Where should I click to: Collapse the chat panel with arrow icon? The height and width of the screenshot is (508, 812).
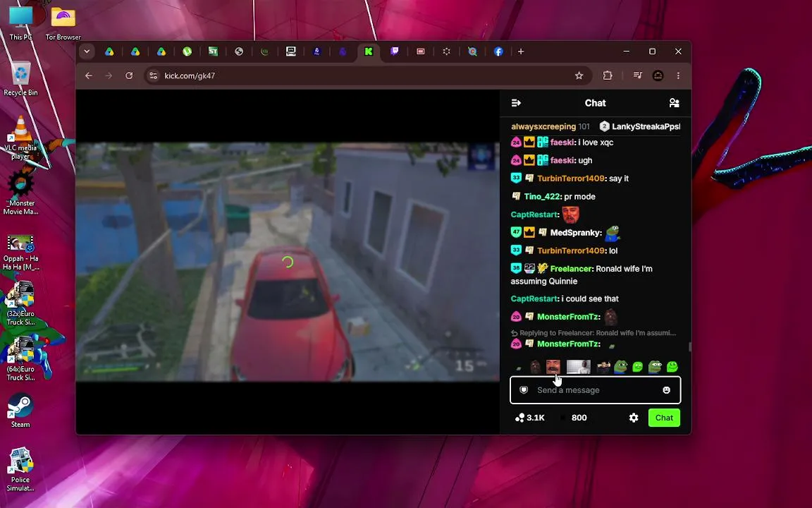516,103
